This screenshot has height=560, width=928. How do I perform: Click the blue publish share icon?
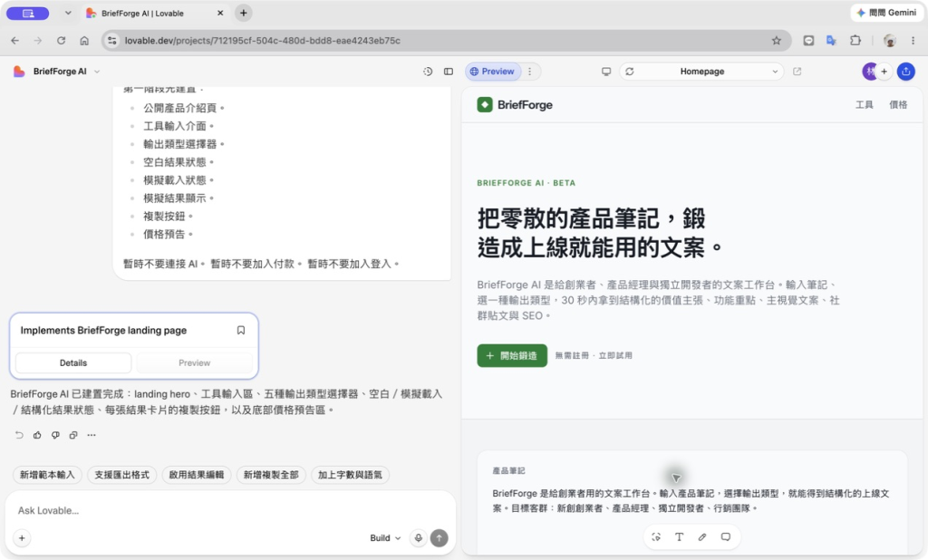[x=906, y=72]
